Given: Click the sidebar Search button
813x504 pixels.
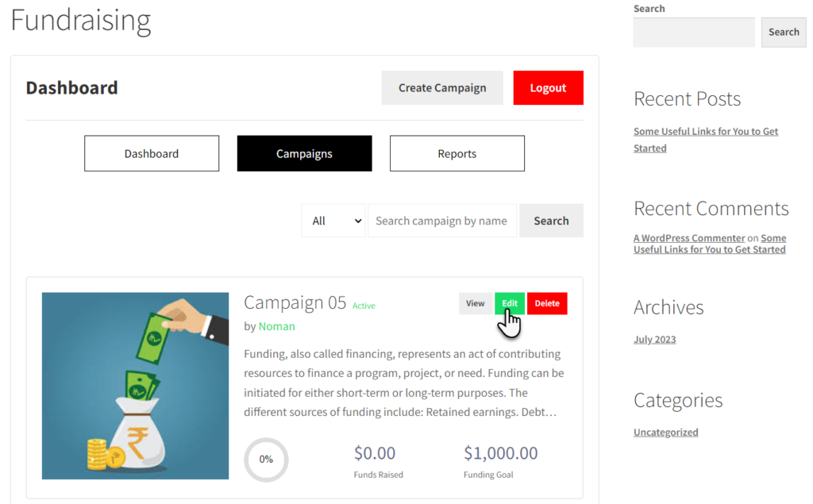Looking at the screenshot, I should [784, 33].
